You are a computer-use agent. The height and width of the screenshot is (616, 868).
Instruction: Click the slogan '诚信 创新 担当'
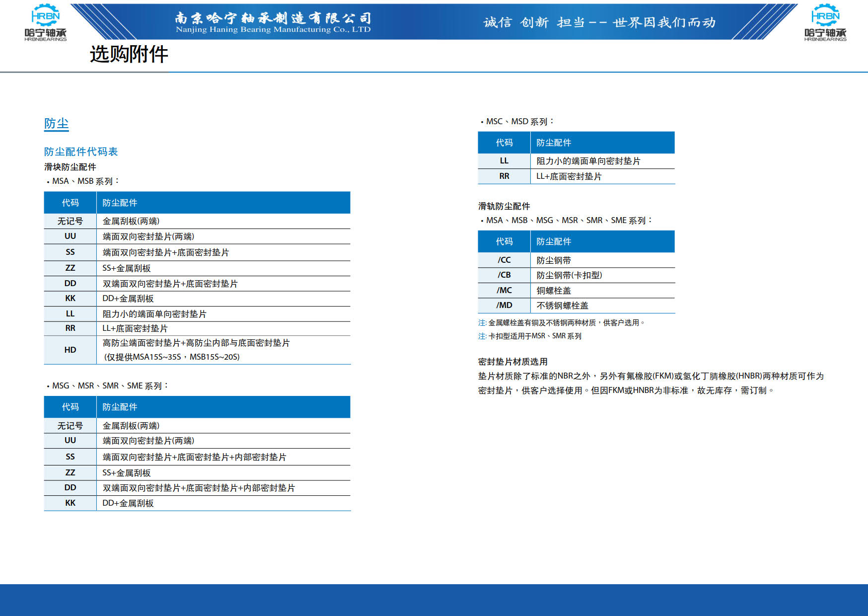[x=534, y=22]
